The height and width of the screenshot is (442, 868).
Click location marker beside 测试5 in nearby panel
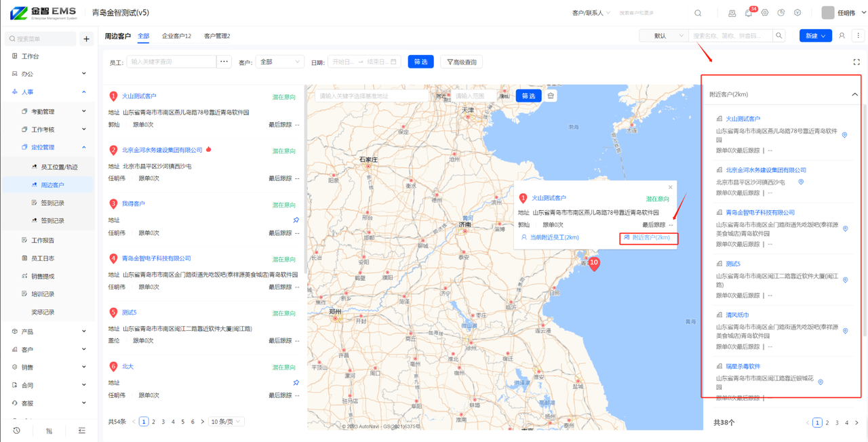coord(845,280)
